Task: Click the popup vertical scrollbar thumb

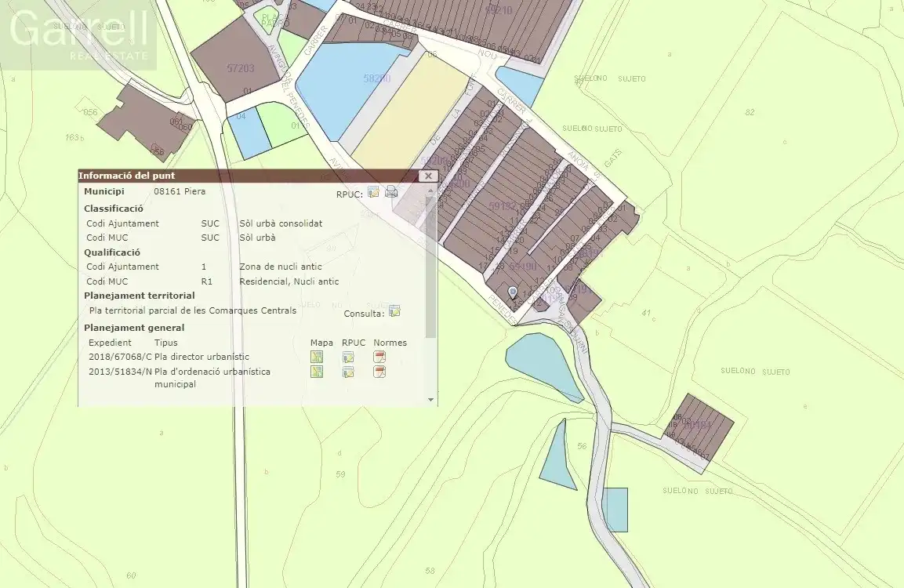Action: (x=430, y=265)
